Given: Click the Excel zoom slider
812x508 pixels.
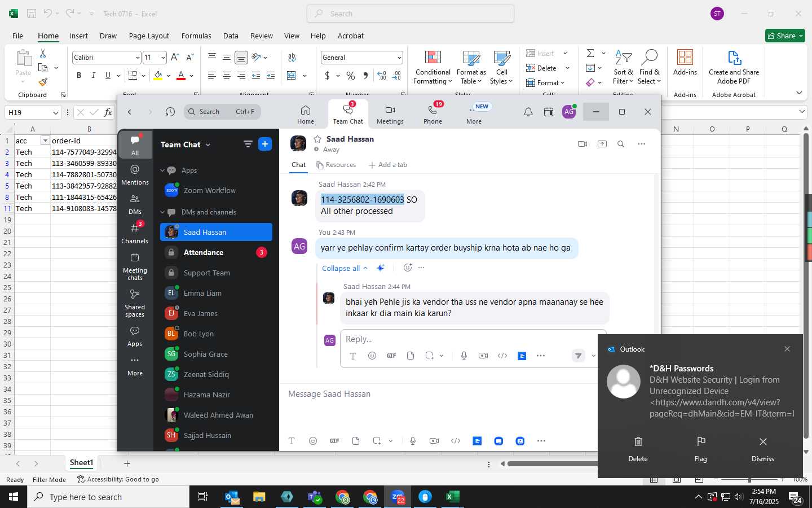Looking at the screenshot, I should click(749, 479).
